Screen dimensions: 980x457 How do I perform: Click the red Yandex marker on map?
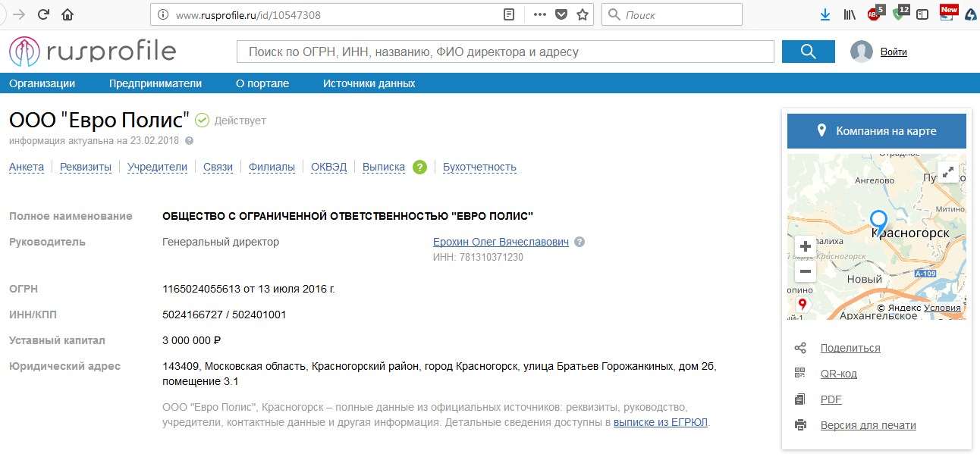(x=803, y=305)
